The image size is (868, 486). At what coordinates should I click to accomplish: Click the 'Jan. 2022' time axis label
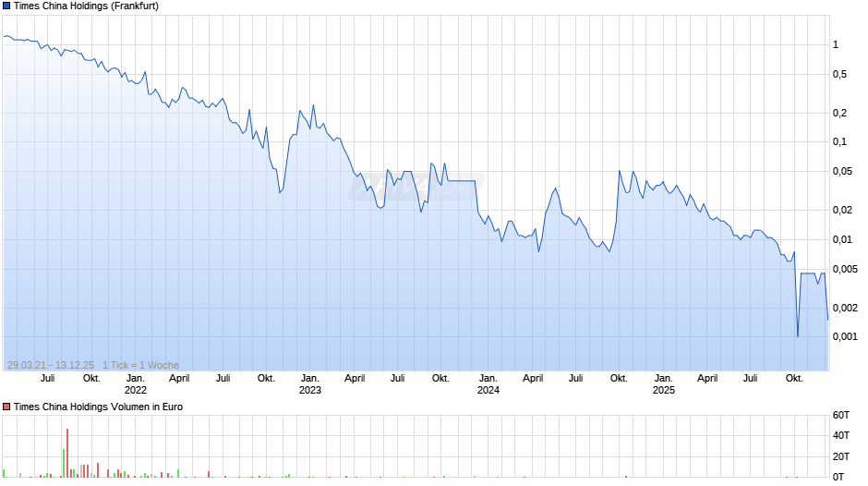tap(136, 384)
